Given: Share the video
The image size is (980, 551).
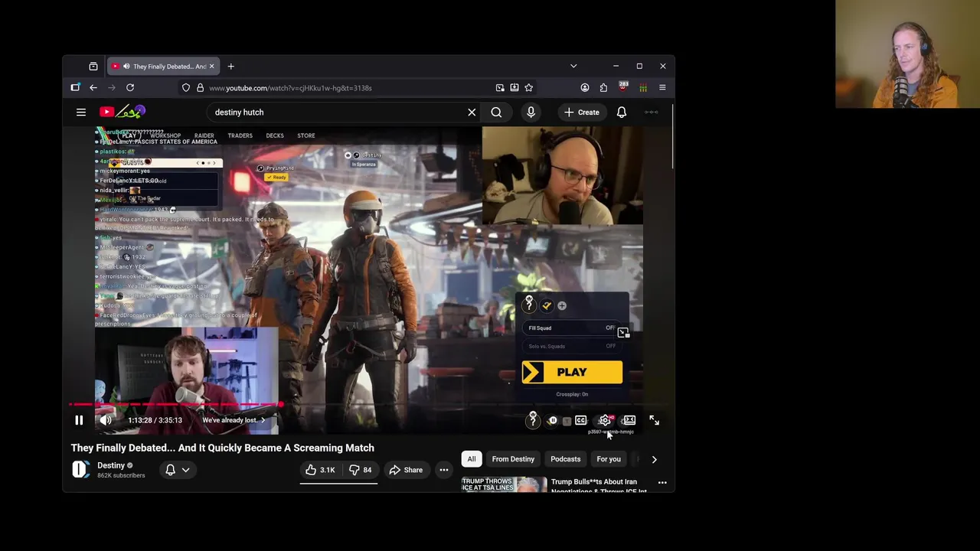Looking at the screenshot, I should click(x=406, y=470).
